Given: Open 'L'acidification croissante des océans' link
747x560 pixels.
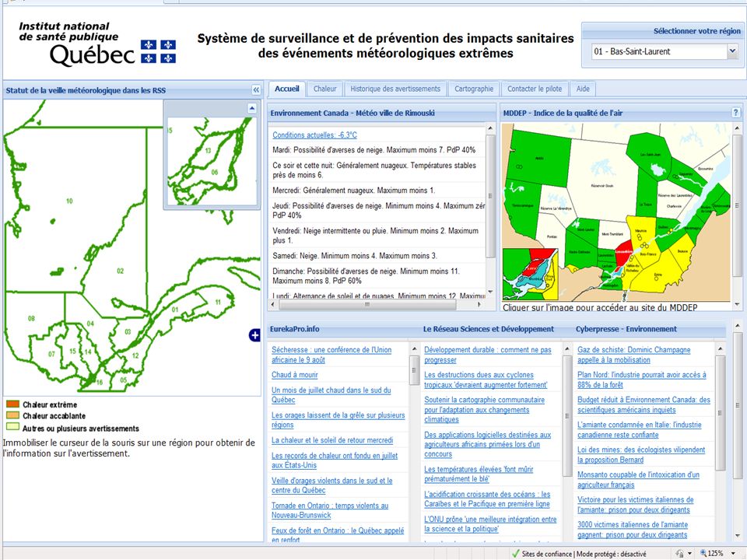Looking at the screenshot, I should click(x=487, y=499).
